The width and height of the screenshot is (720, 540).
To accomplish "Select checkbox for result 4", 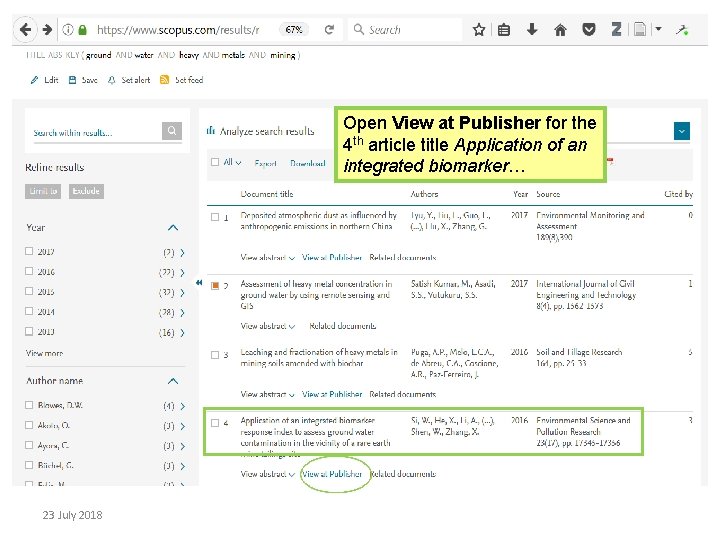I will point(215,423).
